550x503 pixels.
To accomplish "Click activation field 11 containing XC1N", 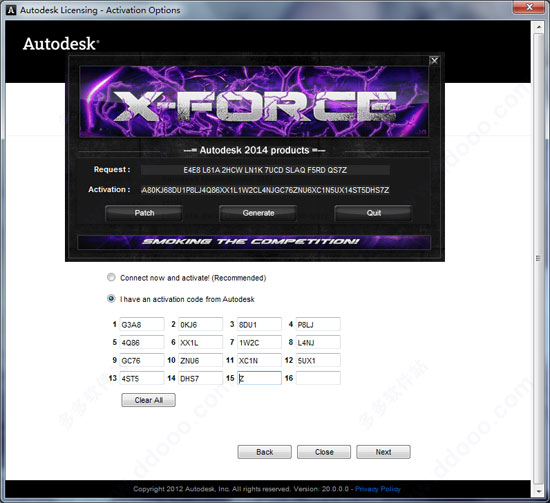I will (259, 360).
